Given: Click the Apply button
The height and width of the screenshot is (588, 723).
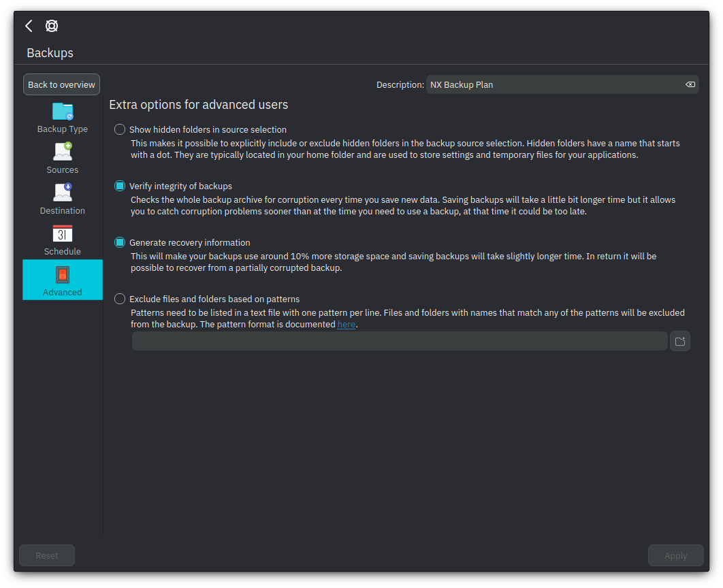Looking at the screenshot, I should [x=675, y=556].
